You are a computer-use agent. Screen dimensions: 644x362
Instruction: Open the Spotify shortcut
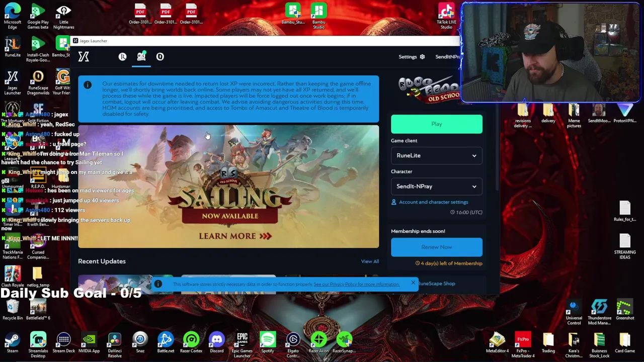(x=268, y=342)
